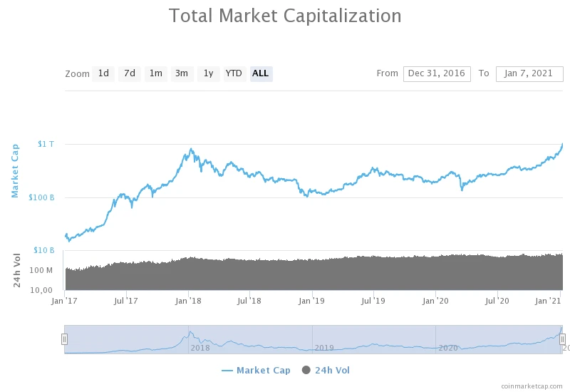Grab the left navigator range handle
This screenshot has width=570, height=392.
tap(64, 339)
